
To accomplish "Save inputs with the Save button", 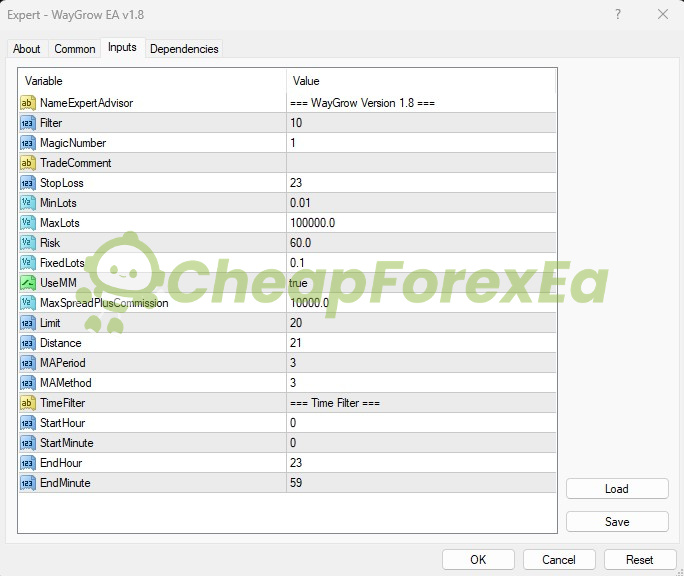I will (x=617, y=522).
